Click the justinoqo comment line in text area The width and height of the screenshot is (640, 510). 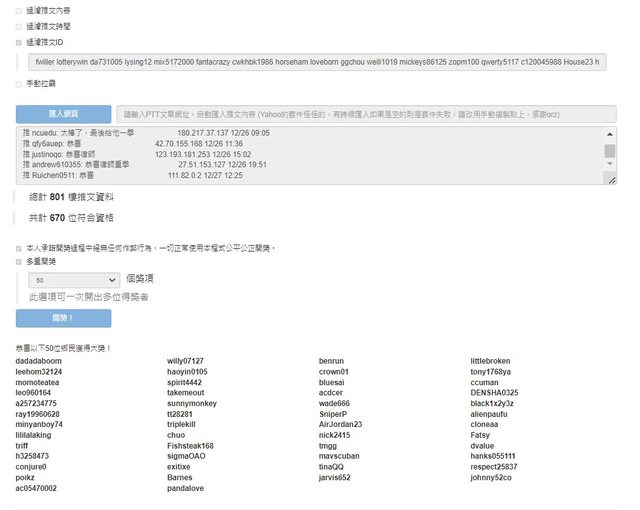tap(150, 155)
